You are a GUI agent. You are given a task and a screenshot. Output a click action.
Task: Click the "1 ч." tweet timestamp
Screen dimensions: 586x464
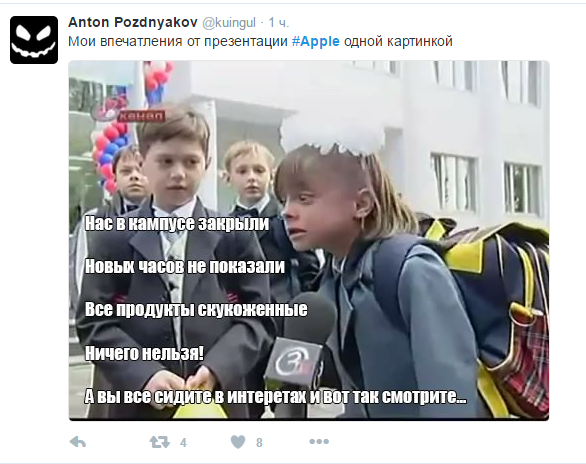coord(279,23)
